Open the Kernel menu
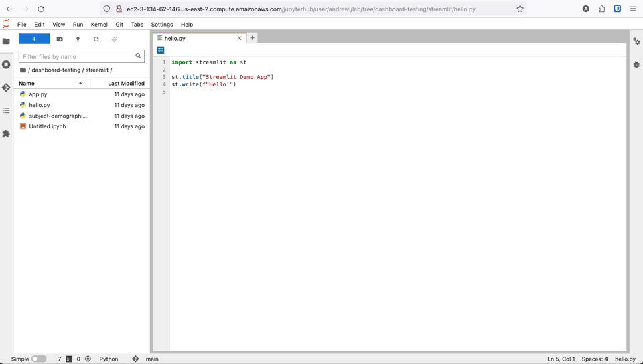Screen dimensions: 643x364 pyautogui.click(x=99, y=25)
